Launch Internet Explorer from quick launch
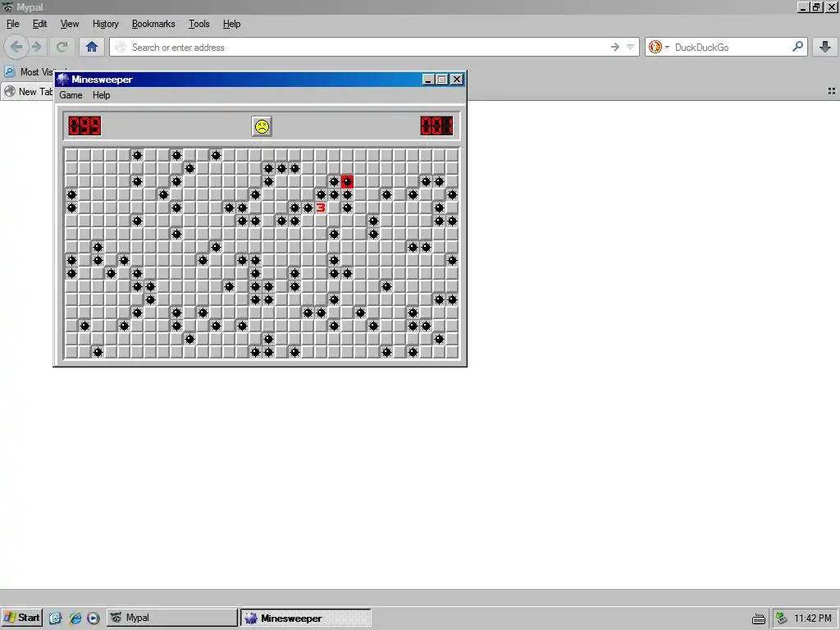Viewport: 840px width, 630px height. [75, 619]
